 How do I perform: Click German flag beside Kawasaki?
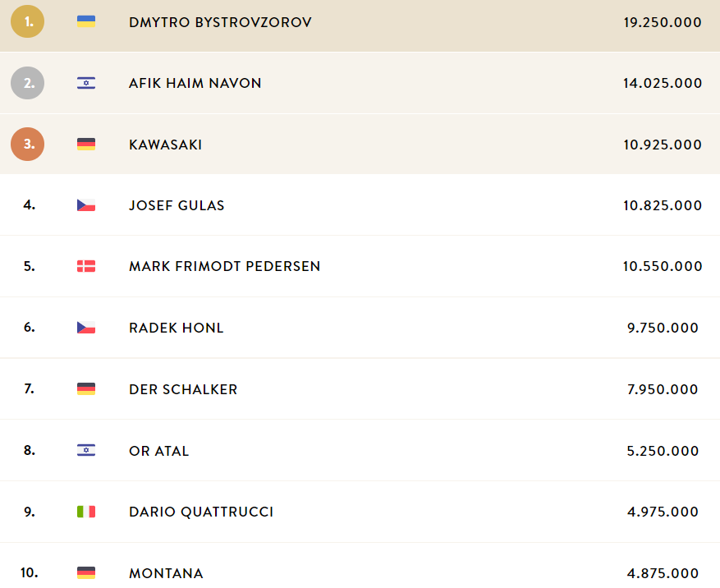pos(86,145)
